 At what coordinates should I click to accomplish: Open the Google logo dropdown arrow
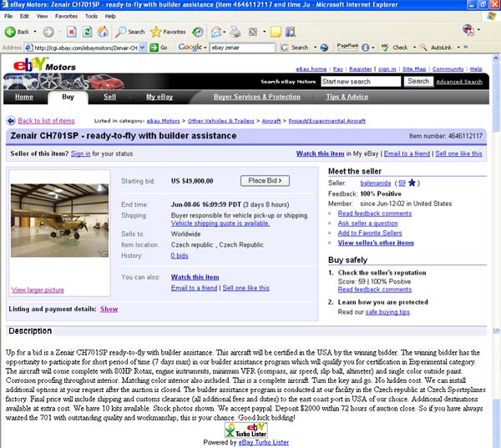pos(205,48)
